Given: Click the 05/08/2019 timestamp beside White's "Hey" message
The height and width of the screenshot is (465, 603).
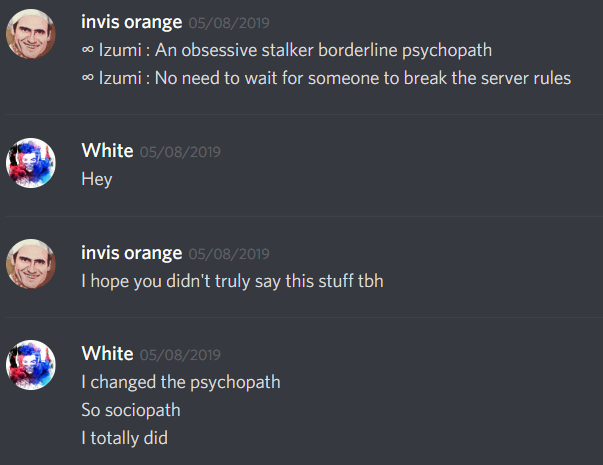Looking at the screenshot, I should pos(180,152).
